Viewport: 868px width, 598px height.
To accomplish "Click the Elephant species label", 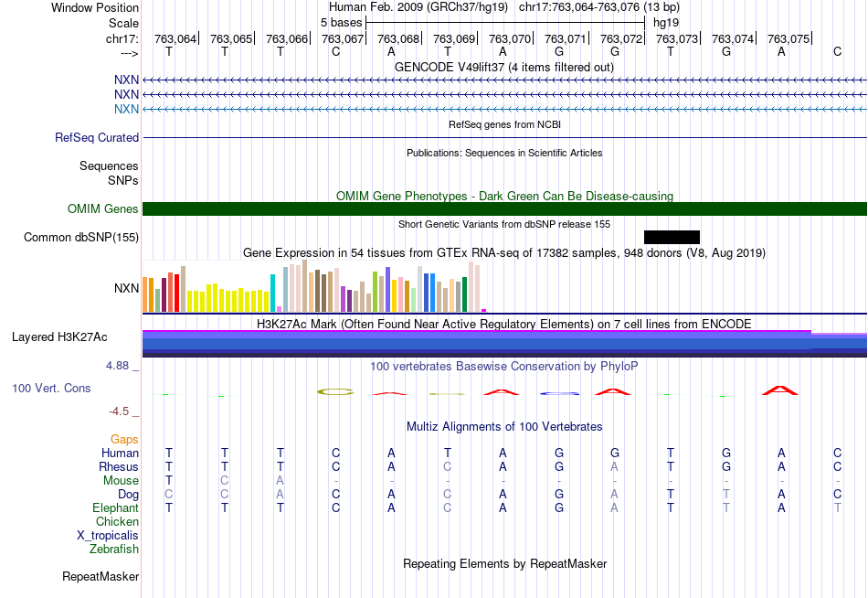I will coord(115,508).
